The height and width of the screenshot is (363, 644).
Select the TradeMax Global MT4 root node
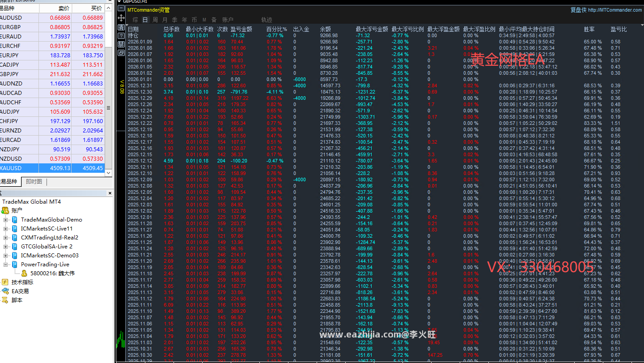pos(31,201)
